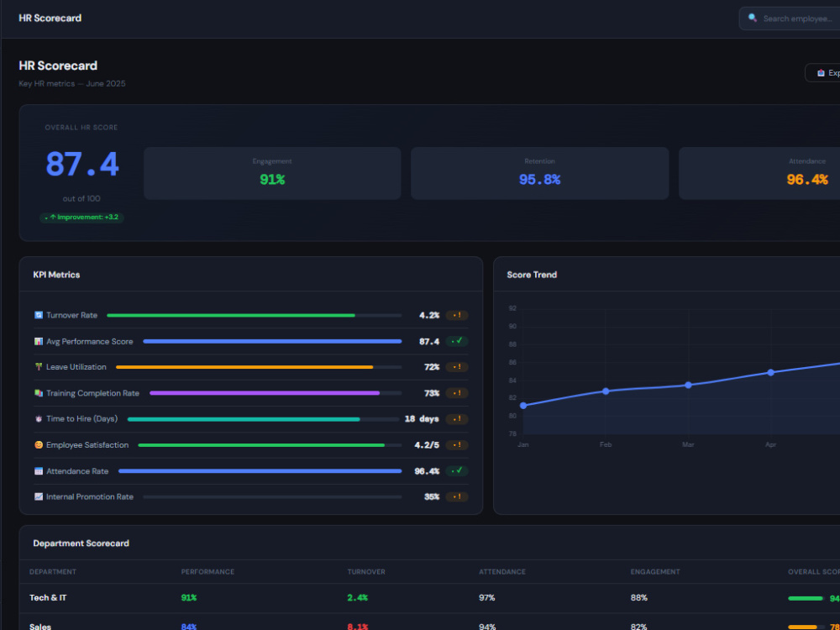Sort by the Attendance column header
This screenshot has height=630, width=840.
pyautogui.click(x=502, y=571)
